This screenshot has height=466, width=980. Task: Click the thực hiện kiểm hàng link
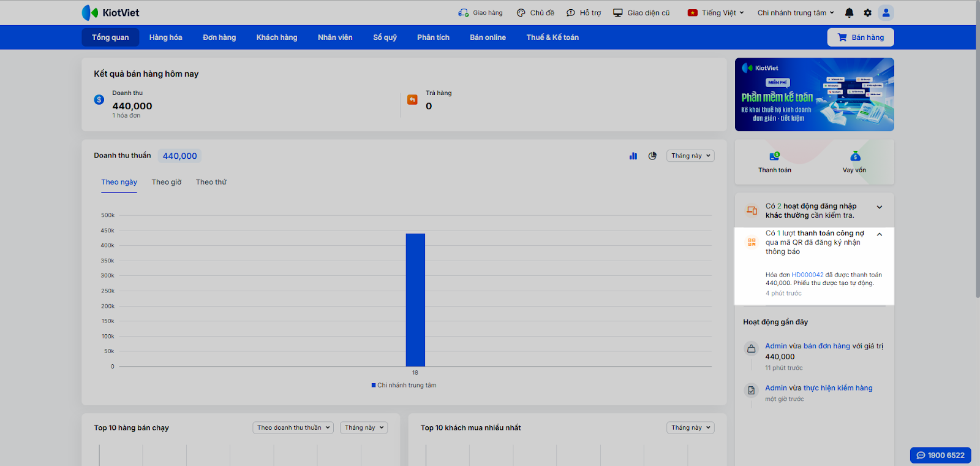[838, 388]
